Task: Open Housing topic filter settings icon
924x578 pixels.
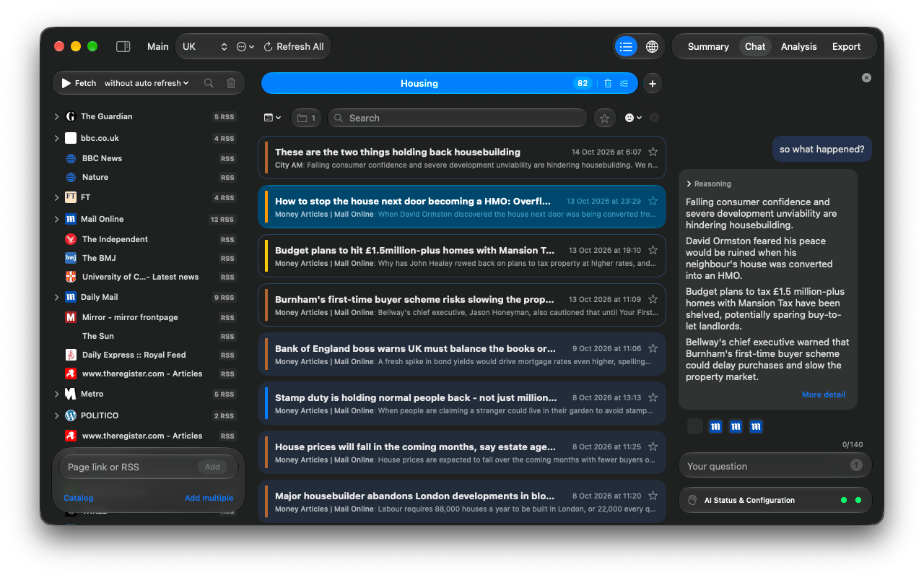Action: pyautogui.click(x=624, y=83)
